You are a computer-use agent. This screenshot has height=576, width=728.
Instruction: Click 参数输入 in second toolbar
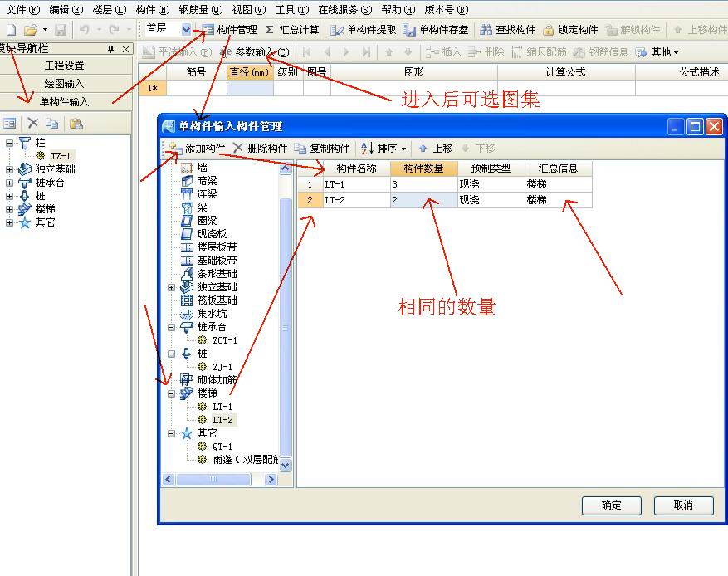click(255, 52)
